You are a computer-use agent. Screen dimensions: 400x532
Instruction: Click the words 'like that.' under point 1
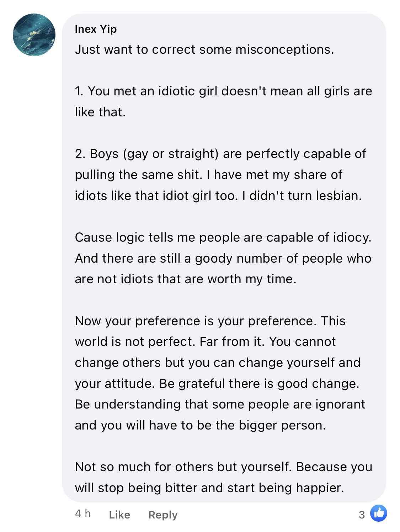pos(100,112)
